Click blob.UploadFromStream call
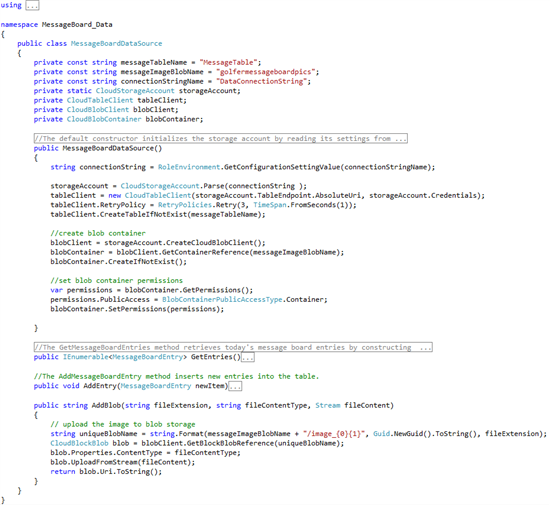The height and width of the screenshot is (505, 550). tap(123, 462)
